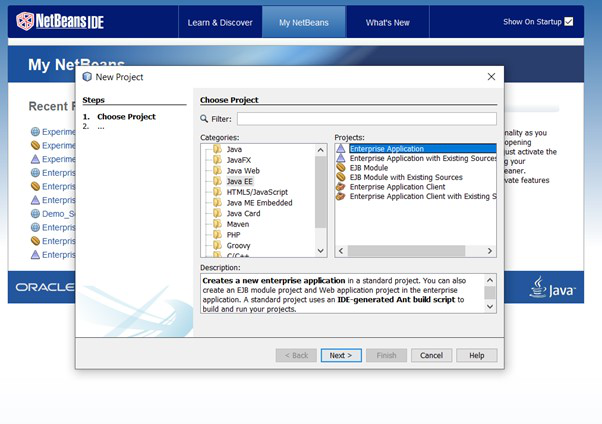Select the Maven category
Screen dimensions: 602x424
[238, 224]
